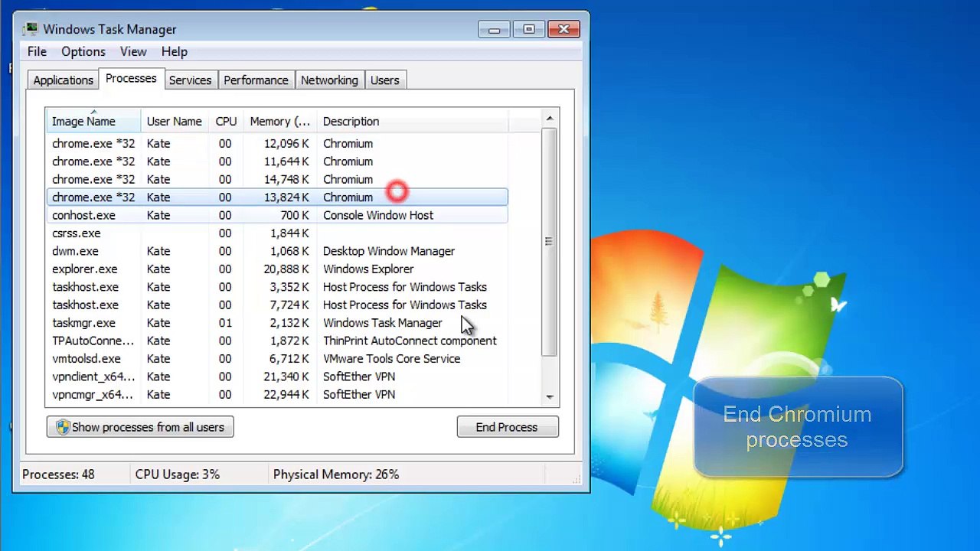980x551 pixels.
Task: Click Show processes from all users
Action: tap(140, 427)
